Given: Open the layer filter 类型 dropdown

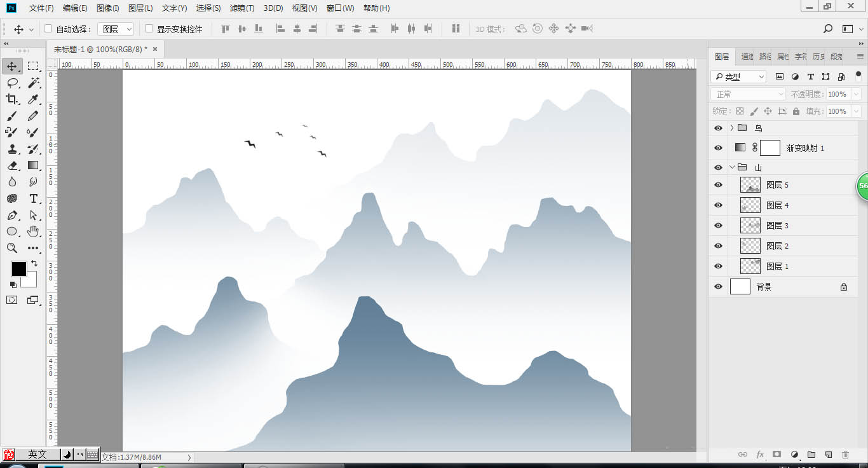Looking at the screenshot, I should (x=738, y=77).
